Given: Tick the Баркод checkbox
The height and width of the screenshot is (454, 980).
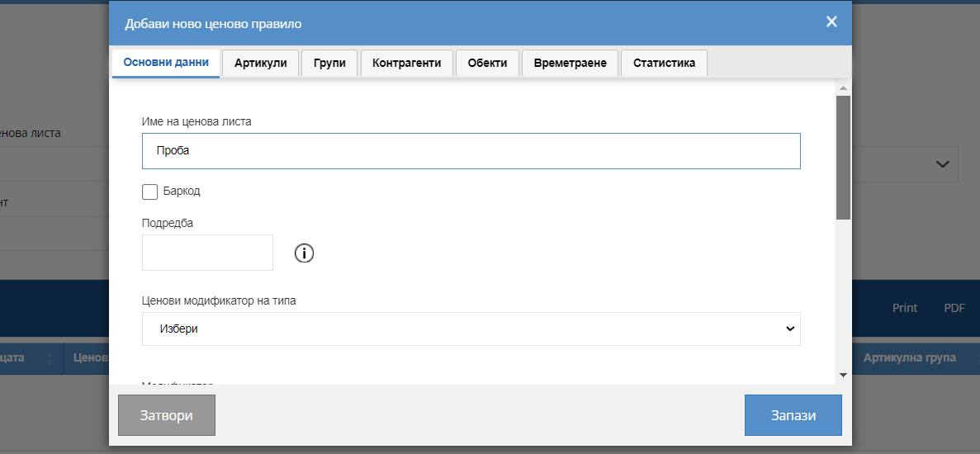Looking at the screenshot, I should pos(150,192).
